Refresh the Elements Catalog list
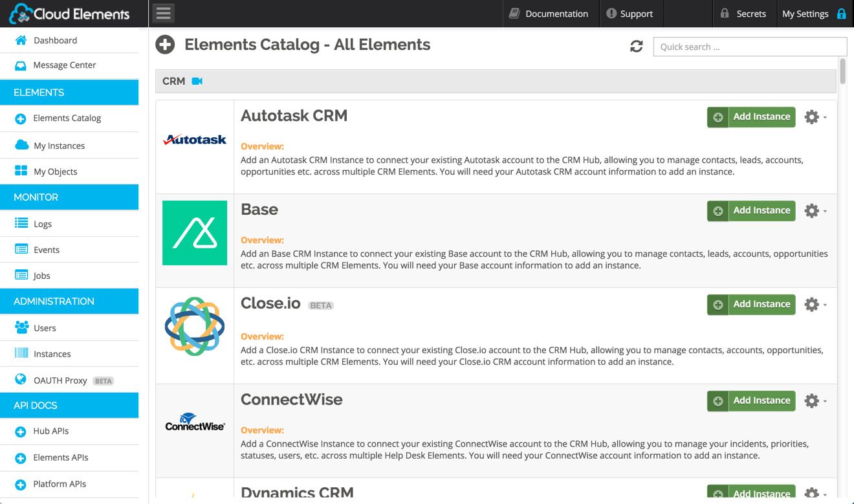Viewport: 854px width, 504px height. tap(637, 46)
